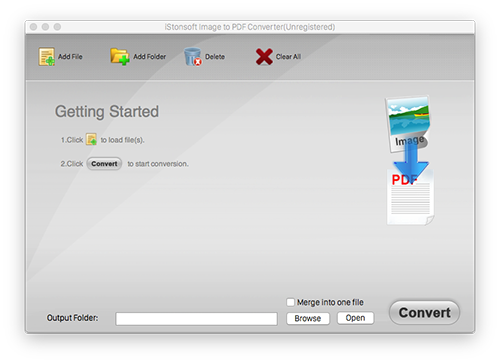
Task: Click the small Convert button in step 2
Action: 104,164
